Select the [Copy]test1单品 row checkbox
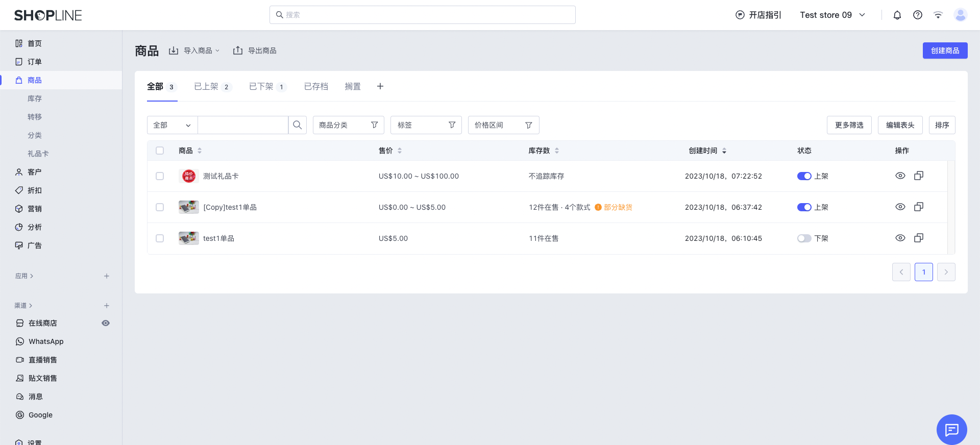Viewport: 980px width, 445px height. 160,207
